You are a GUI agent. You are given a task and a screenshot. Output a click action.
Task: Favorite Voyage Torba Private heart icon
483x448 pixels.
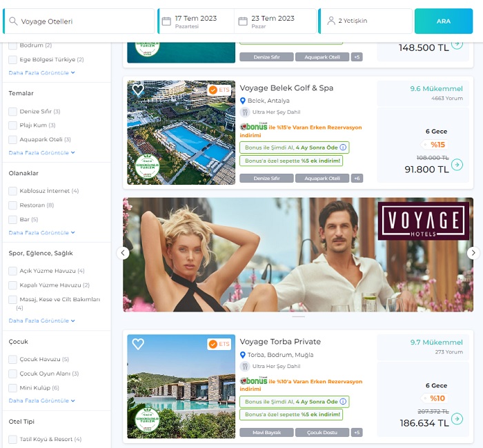pyautogui.click(x=138, y=344)
